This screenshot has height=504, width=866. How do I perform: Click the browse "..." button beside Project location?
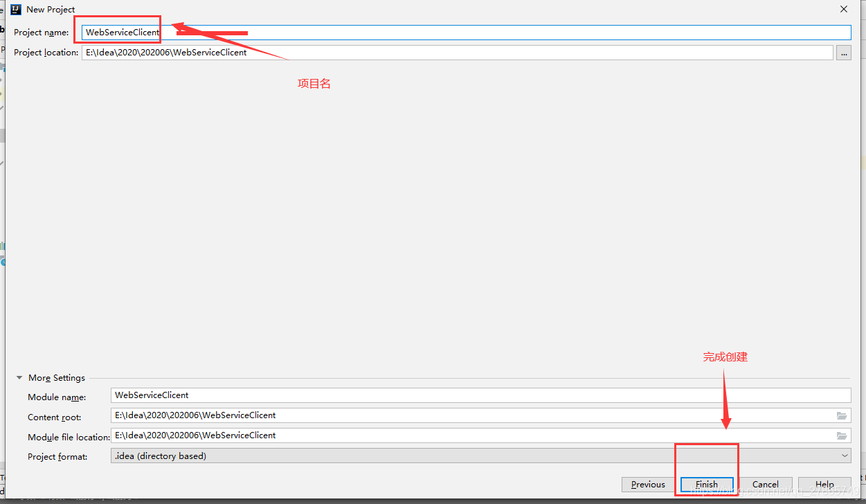(843, 52)
